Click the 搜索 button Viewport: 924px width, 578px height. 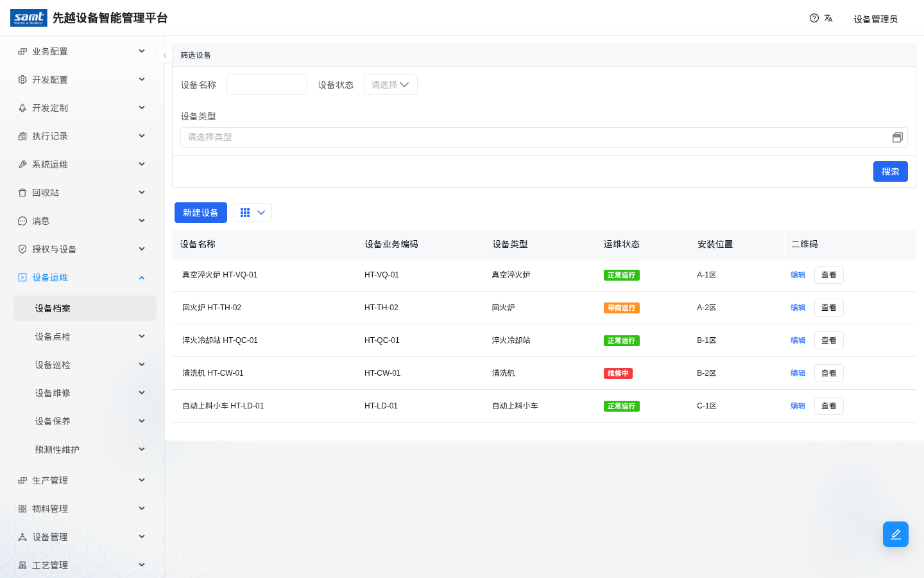(891, 171)
